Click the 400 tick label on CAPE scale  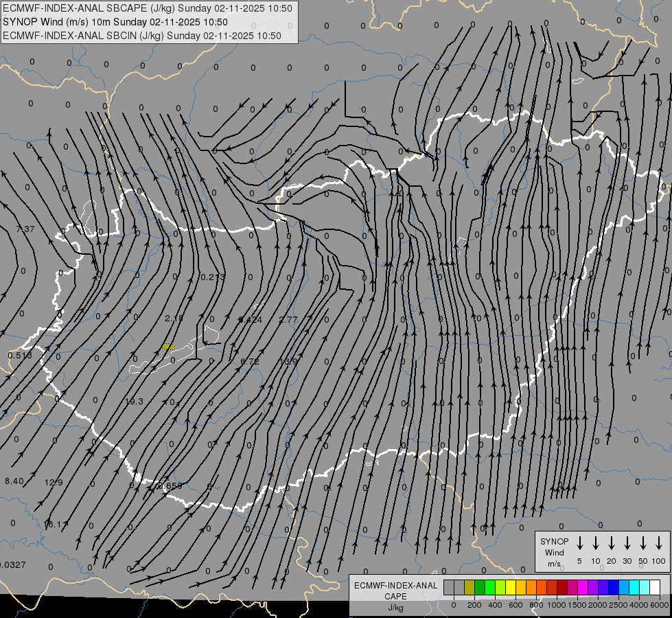[x=495, y=605]
